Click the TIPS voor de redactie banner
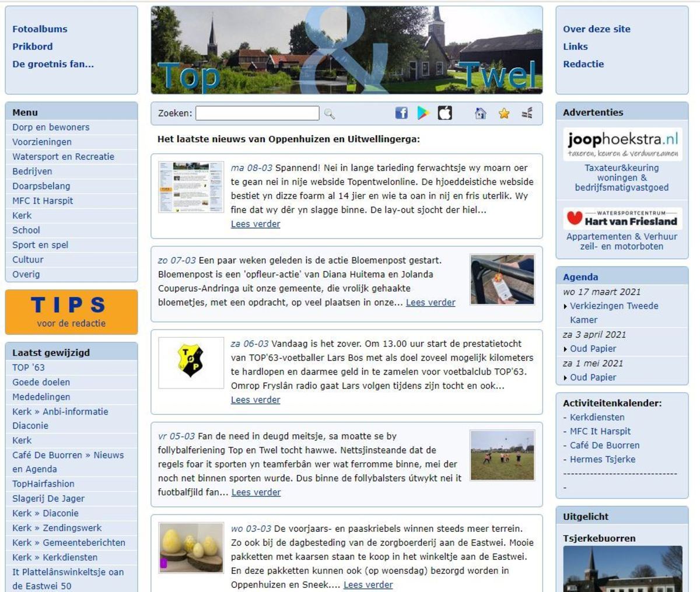700x592 pixels. point(71,311)
